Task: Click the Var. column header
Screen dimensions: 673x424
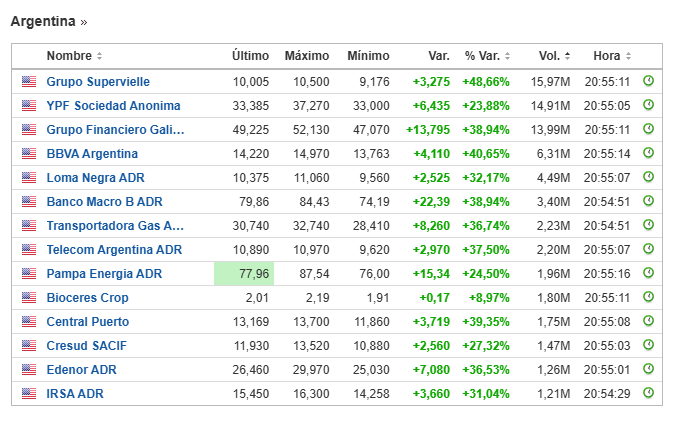Action: (439, 56)
